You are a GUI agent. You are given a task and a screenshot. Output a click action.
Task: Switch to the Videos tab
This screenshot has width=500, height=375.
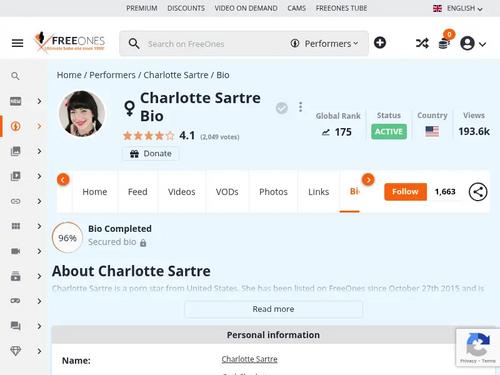[182, 192]
